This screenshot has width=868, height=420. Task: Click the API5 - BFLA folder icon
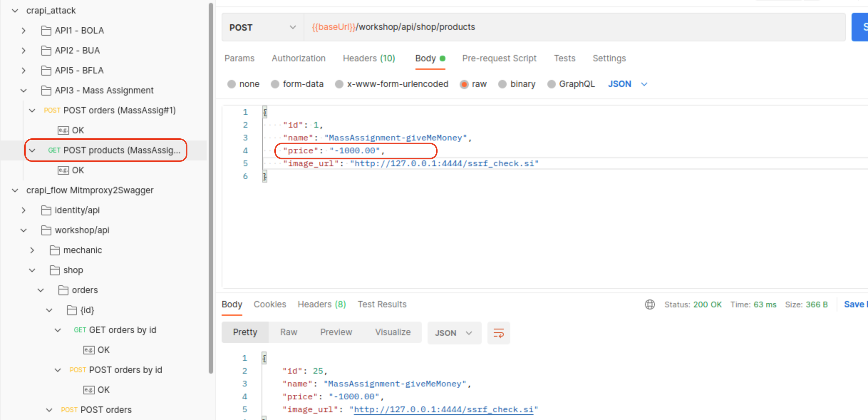click(x=46, y=71)
